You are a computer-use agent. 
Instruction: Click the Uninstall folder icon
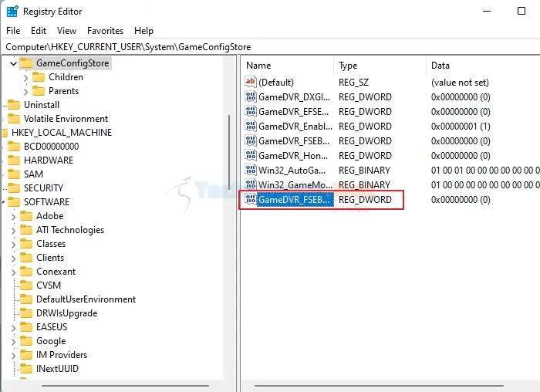pos(14,105)
